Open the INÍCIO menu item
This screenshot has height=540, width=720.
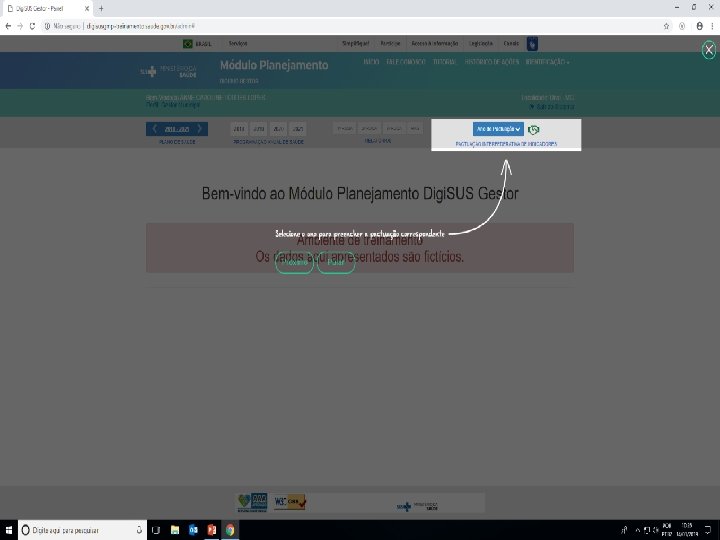(x=371, y=62)
